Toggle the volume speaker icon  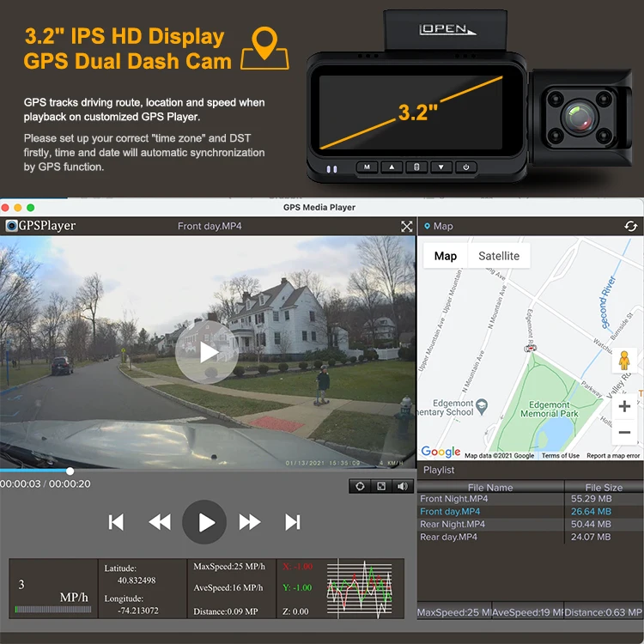click(x=403, y=486)
